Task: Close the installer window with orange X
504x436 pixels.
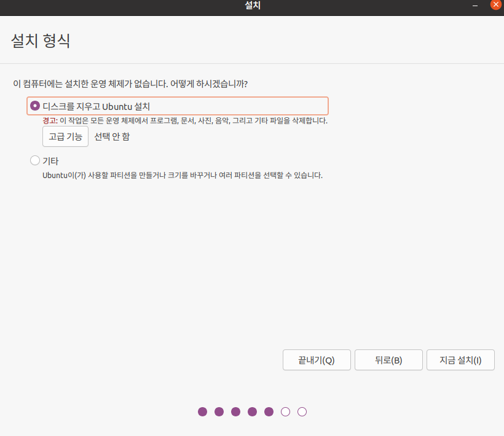Action: pyautogui.click(x=495, y=5)
